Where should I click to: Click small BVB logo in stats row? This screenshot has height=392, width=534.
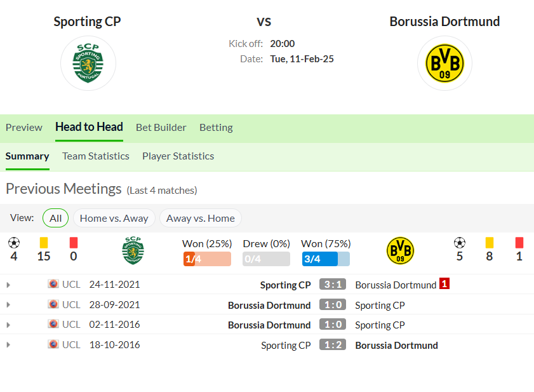coord(401,250)
